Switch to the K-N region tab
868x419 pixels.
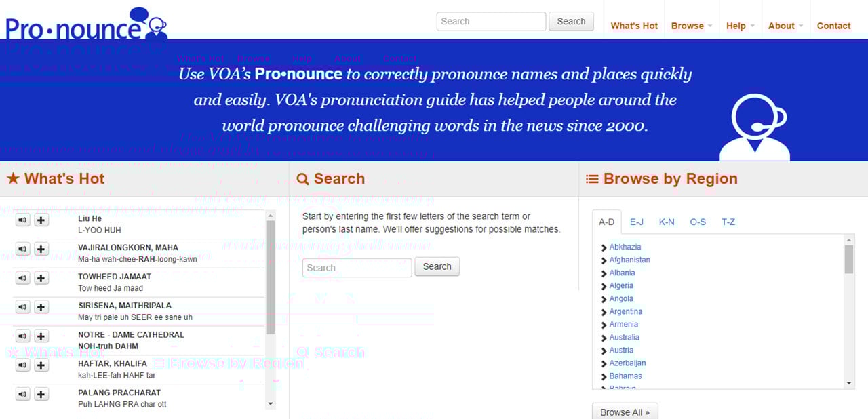667,222
